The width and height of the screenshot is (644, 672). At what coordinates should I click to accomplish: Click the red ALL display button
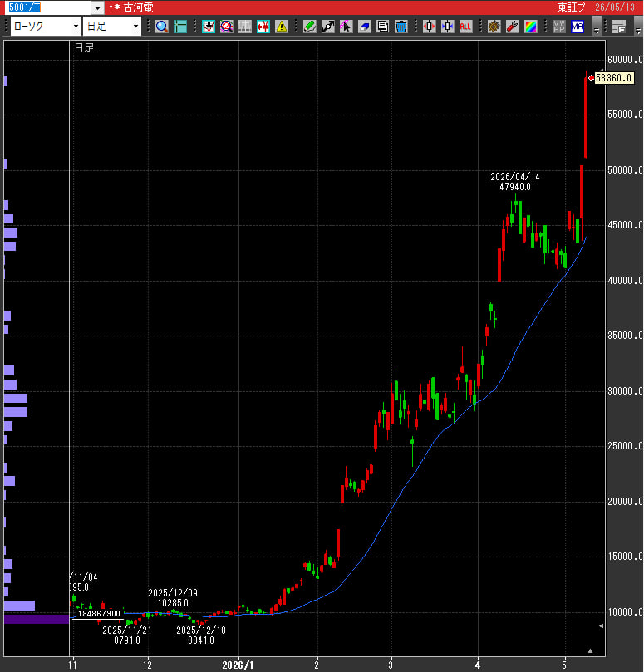(x=465, y=27)
